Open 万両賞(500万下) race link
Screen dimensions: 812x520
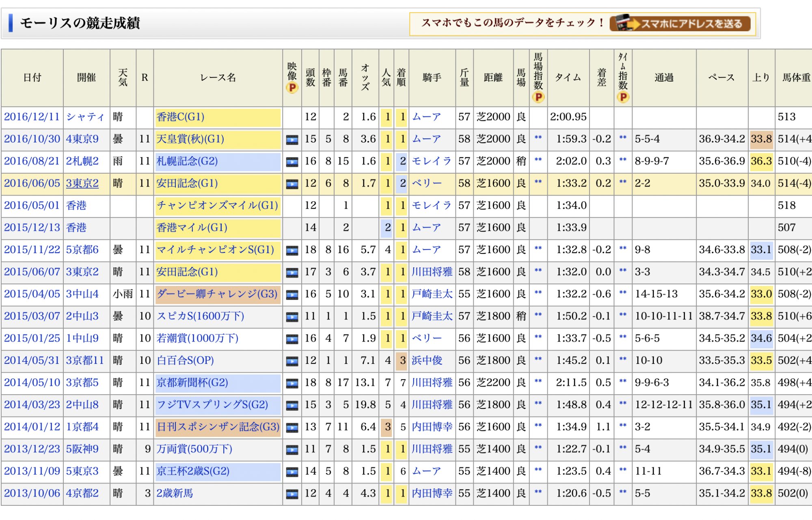[x=194, y=449]
